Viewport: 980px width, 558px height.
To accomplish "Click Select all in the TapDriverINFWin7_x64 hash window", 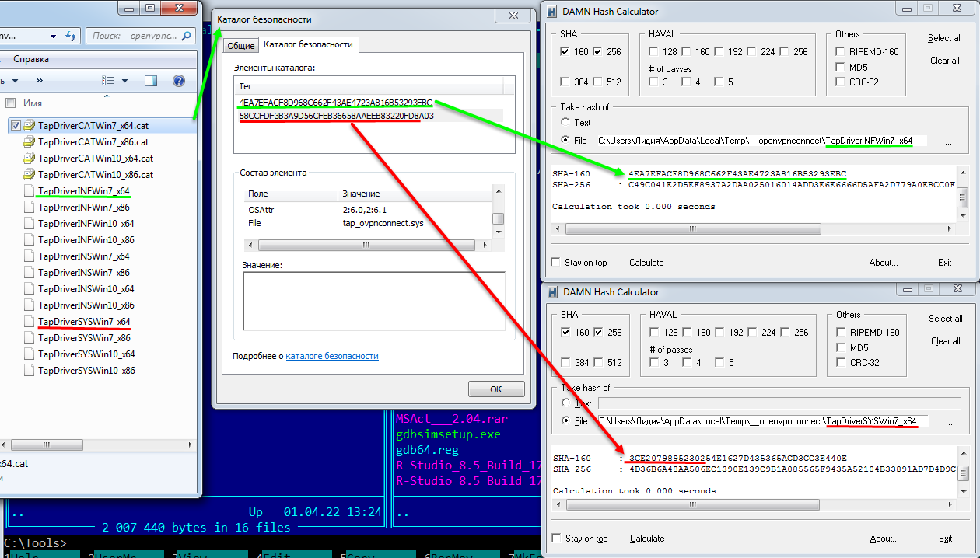I will [945, 38].
